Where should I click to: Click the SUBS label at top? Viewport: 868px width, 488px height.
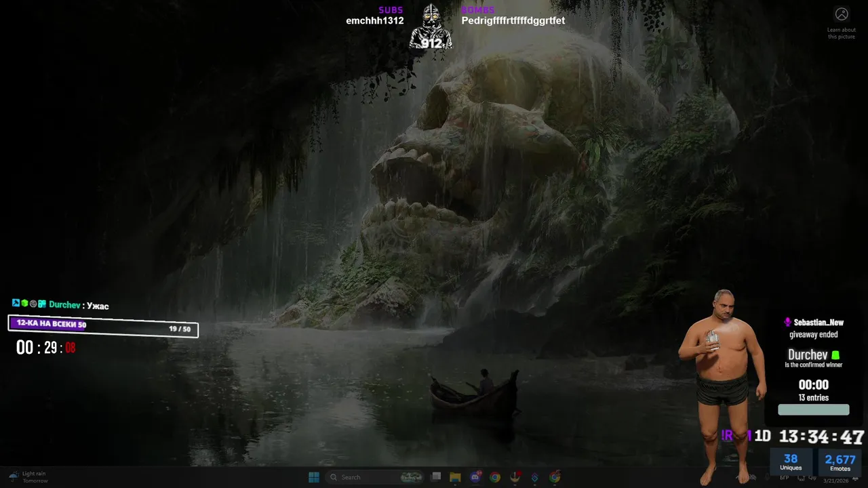(391, 10)
